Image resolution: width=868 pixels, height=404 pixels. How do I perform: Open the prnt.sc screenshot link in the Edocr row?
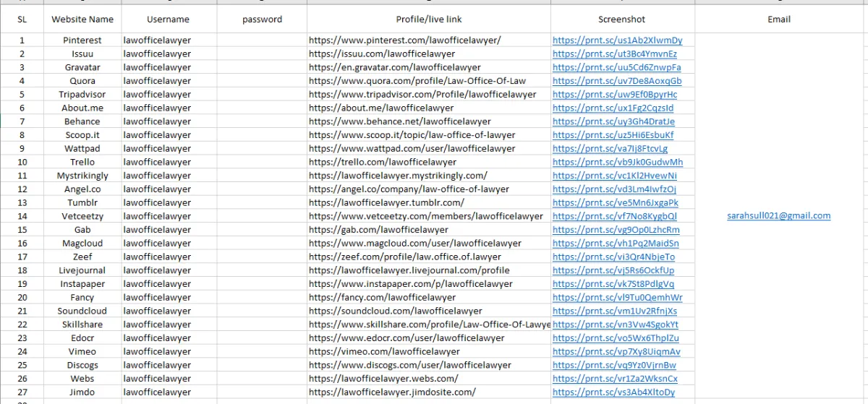(616, 338)
